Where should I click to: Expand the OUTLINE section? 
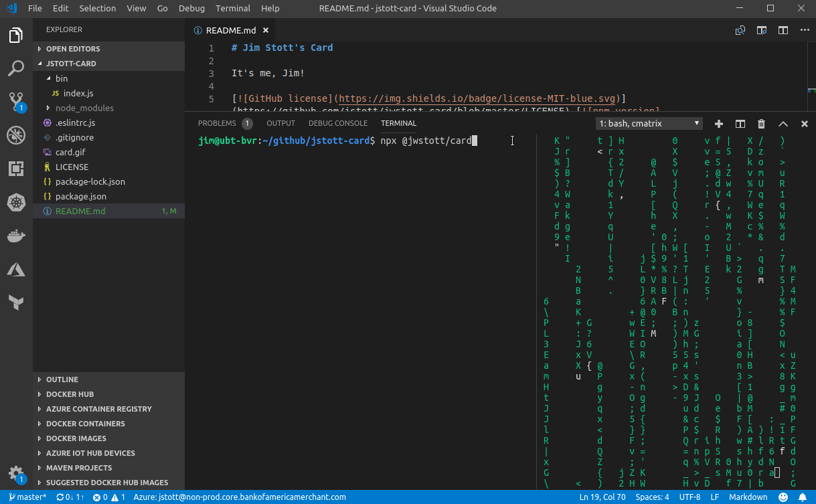pyautogui.click(x=108, y=380)
